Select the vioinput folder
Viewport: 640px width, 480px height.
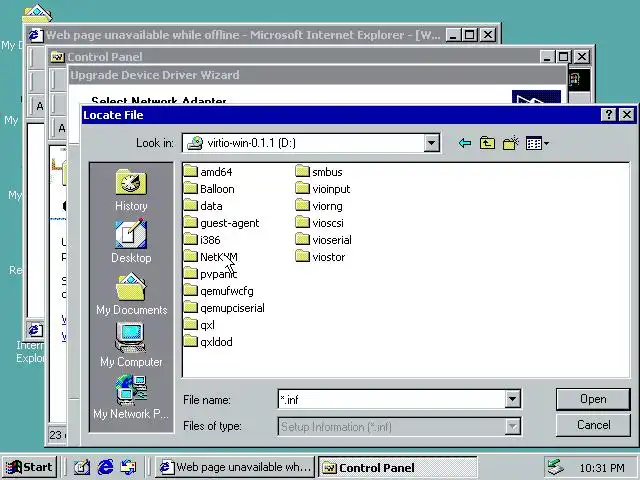click(323, 189)
